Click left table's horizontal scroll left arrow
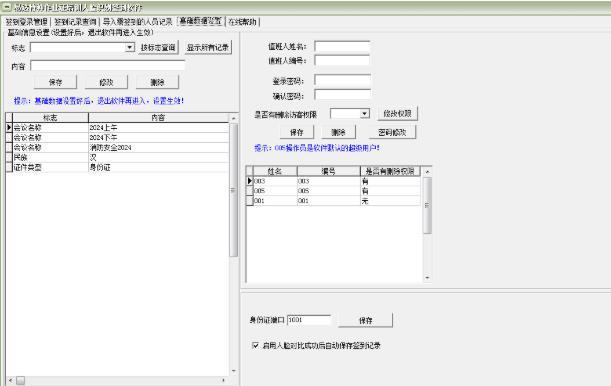Screen dimensions: 611x386 pyautogui.click(x=10, y=380)
